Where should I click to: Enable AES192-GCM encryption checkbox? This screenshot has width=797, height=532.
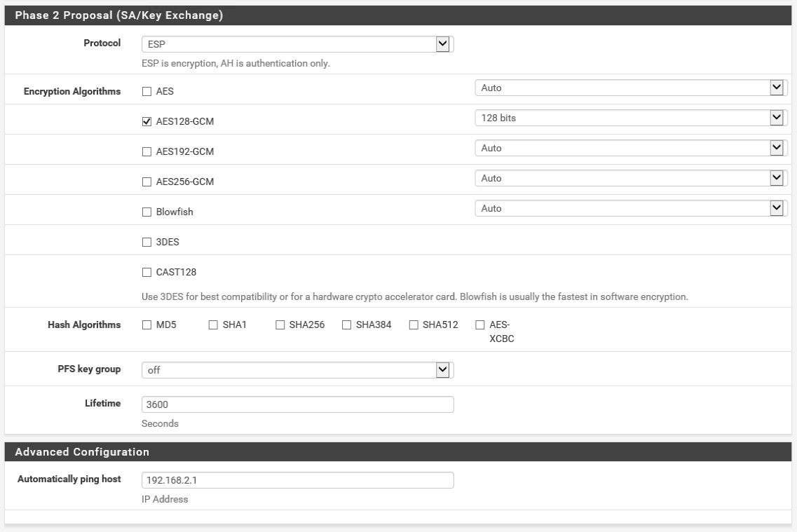click(147, 151)
